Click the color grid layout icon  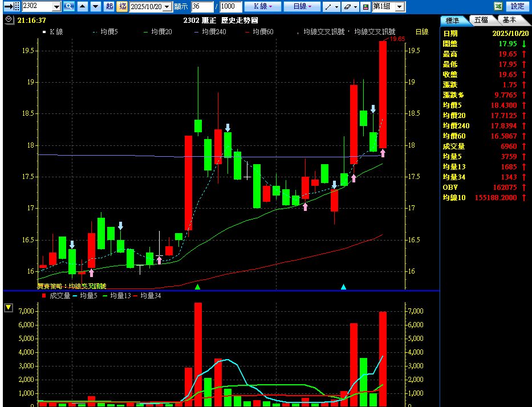(366, 6)
